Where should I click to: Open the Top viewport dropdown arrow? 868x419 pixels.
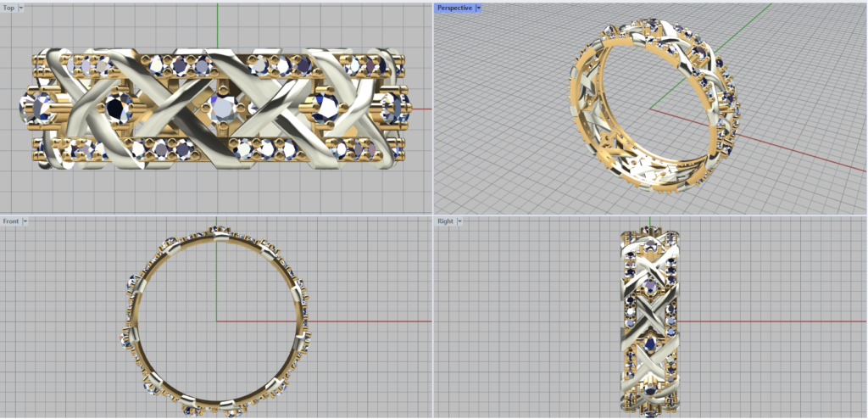[21, 8]
